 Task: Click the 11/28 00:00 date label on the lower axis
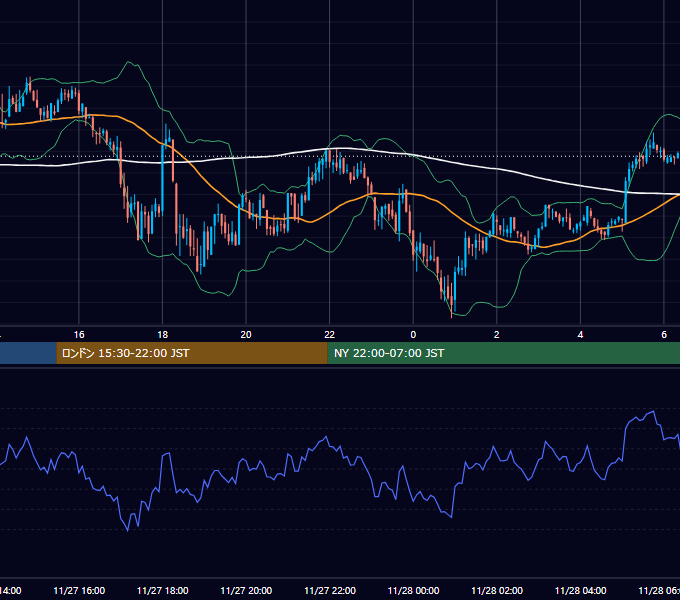tap(413, 590)
